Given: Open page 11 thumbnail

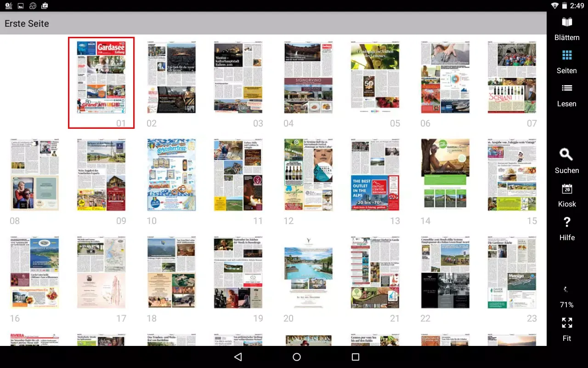Looking at the screenshot, I should [x=238, y=175].
